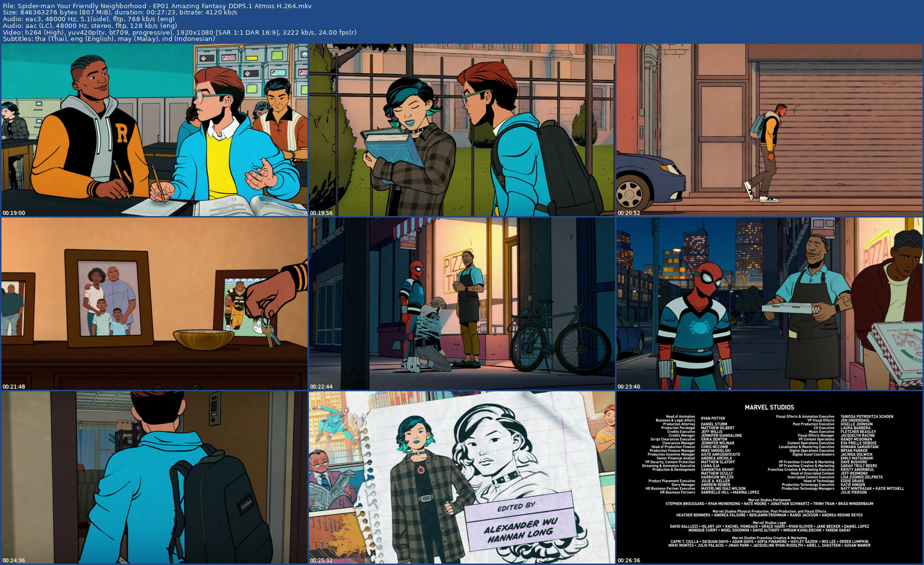Image resolution: width=924 pixels, height=565 pixels.
Task: Click the 00:22:44 timestamp label
Action: [x=321, y=386]
